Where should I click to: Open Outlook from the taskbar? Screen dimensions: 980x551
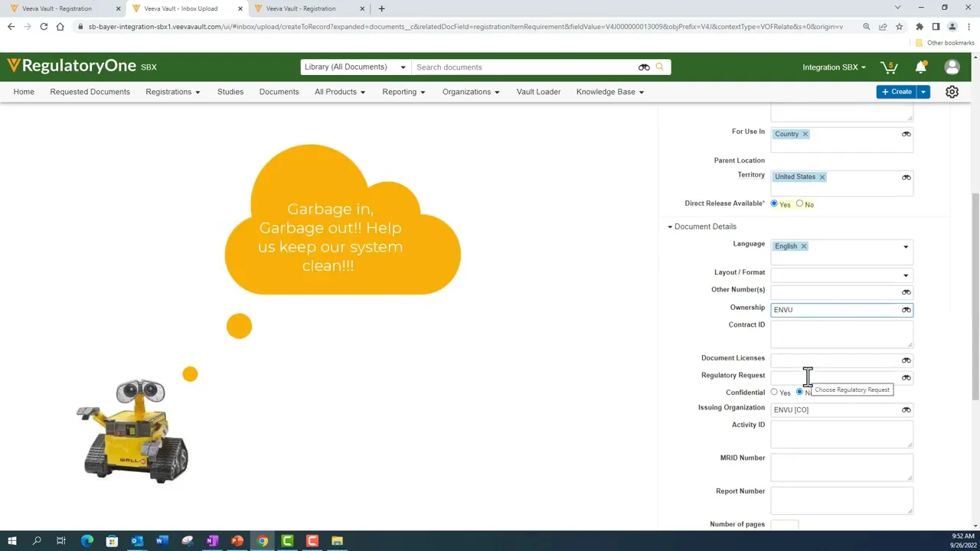point(137,541)
